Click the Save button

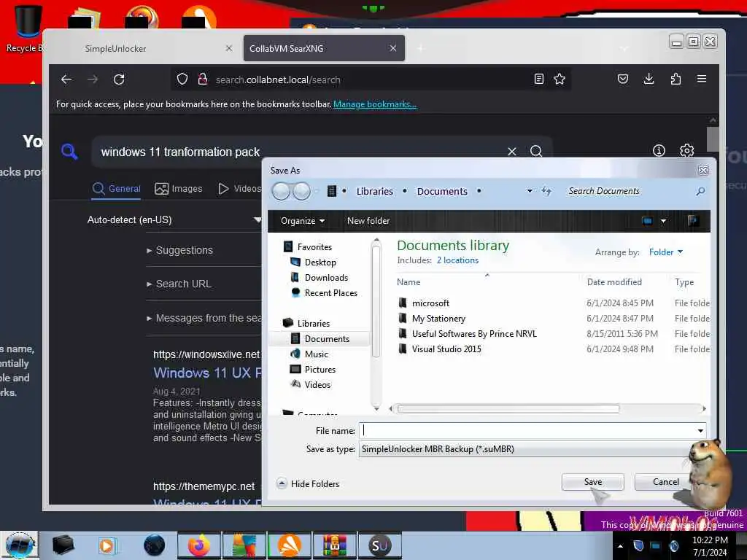[x=592, y=482]
